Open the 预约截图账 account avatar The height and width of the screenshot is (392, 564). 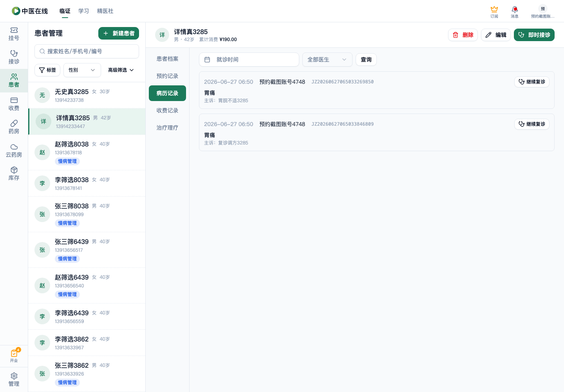coord(543,12)
